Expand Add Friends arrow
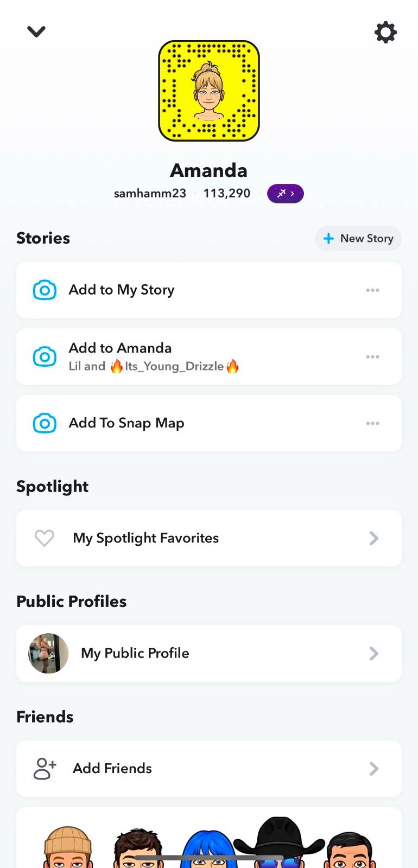The height and width of the screenshot is (868, 418). point(373,769)
